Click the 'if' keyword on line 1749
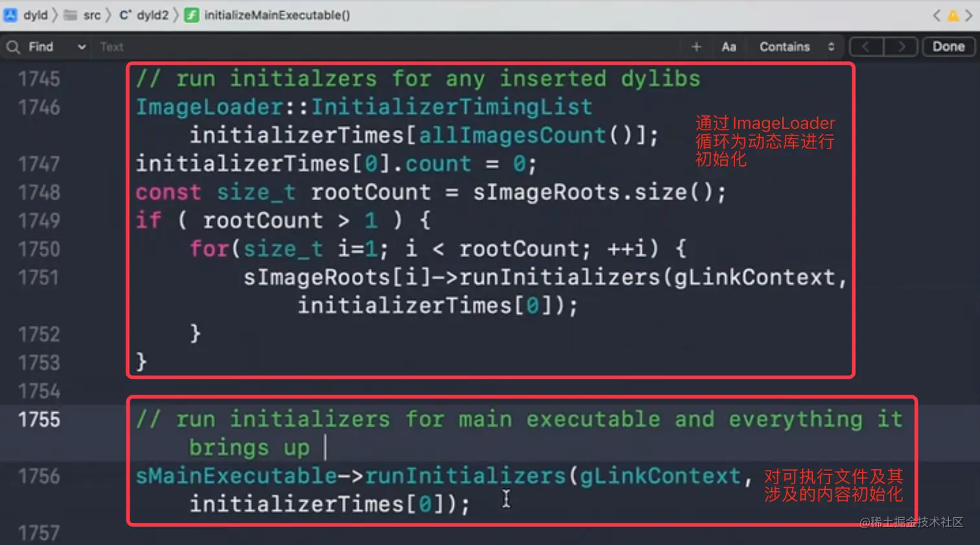980x545 pixels. click(x=148, y=220)
